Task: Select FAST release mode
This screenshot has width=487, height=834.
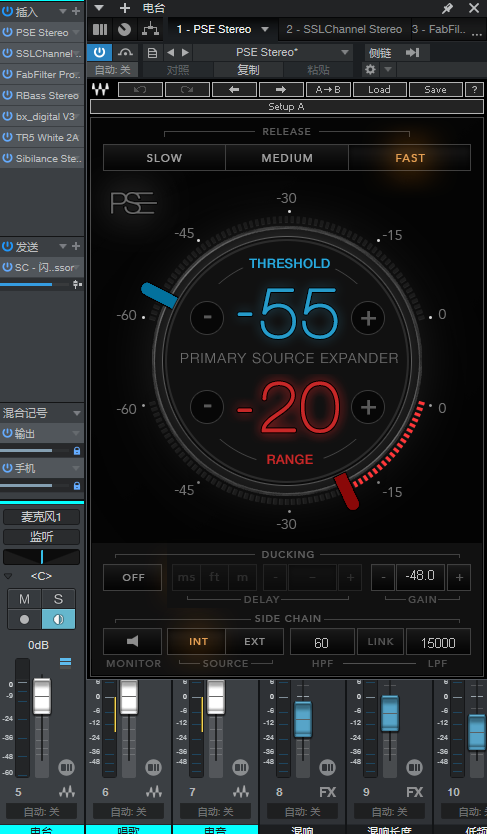Action: [x=410, y=158]
